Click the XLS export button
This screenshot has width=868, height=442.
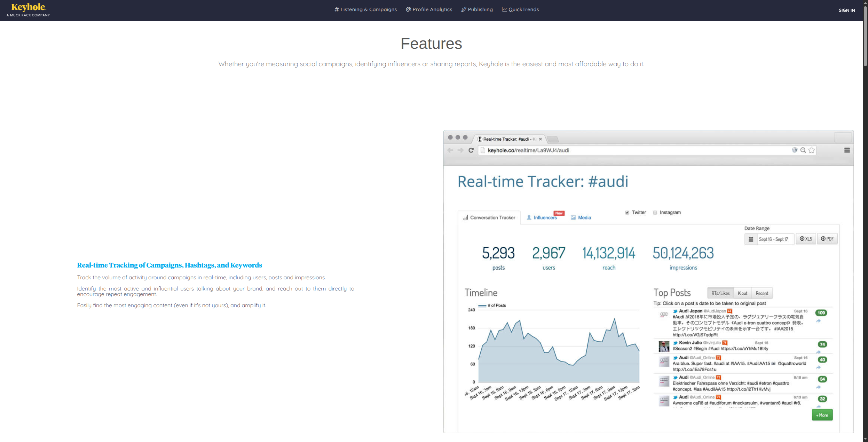806,239
